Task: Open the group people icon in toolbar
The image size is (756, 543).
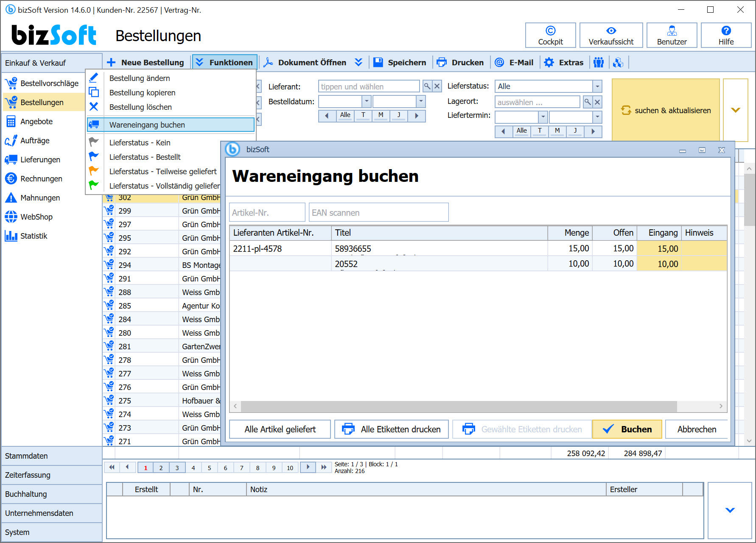Action: click(599, 62)
